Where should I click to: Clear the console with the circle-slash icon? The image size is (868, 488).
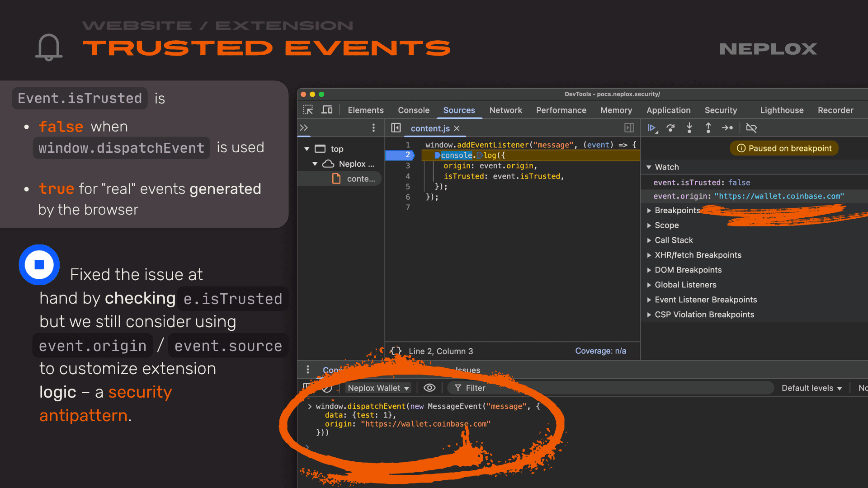pyautogui.click(x=326, y=388)
